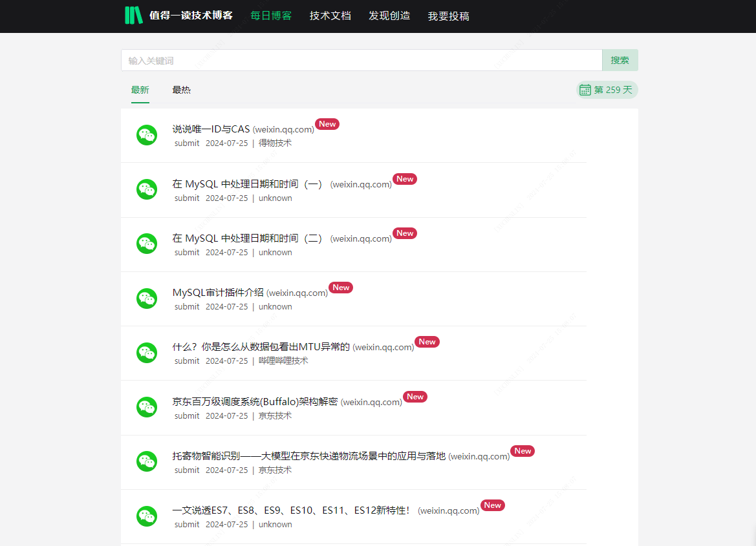Click WeChat icon beside Buffalo架构解密 article

pos(147,407)
